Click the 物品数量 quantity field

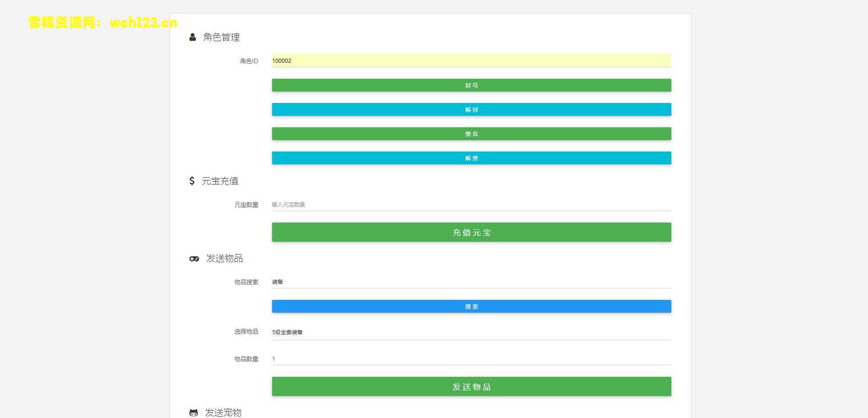tap(471, 359)
